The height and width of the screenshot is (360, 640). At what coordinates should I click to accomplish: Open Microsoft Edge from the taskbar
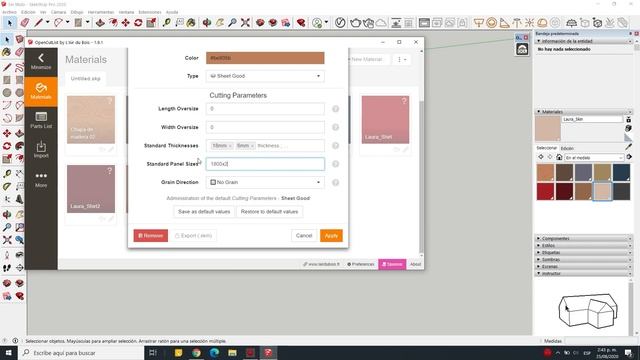(215, 353)
